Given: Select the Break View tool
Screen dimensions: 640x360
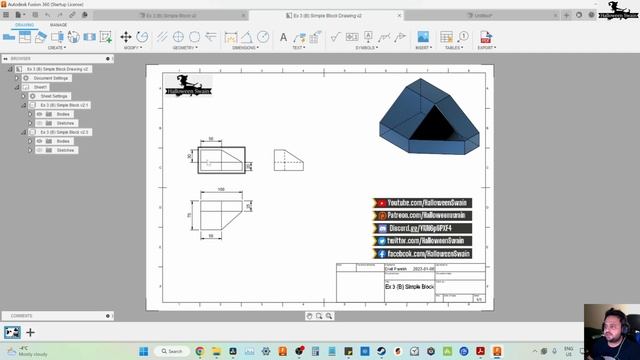Looking at the screenshot, I should tap(89, 37).
